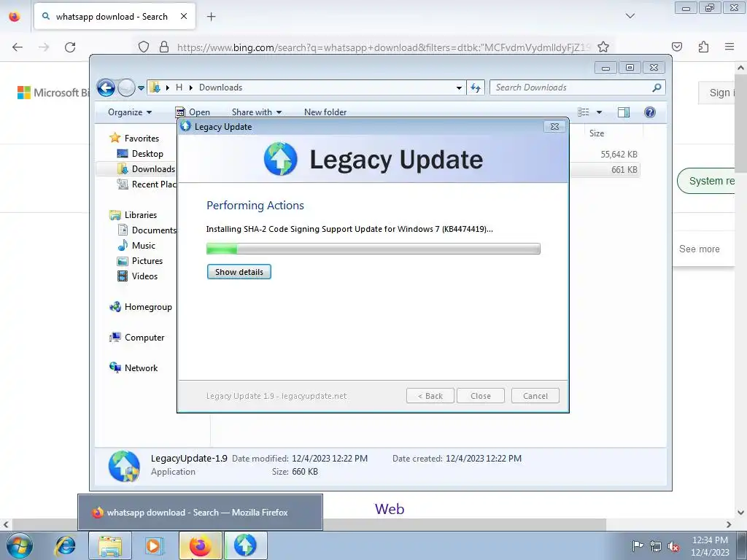The width and height of the screenshot is (747, 560).
Task: Click Action Center flag tray icon
Action: pyautogui.click(x=637, y=546)
